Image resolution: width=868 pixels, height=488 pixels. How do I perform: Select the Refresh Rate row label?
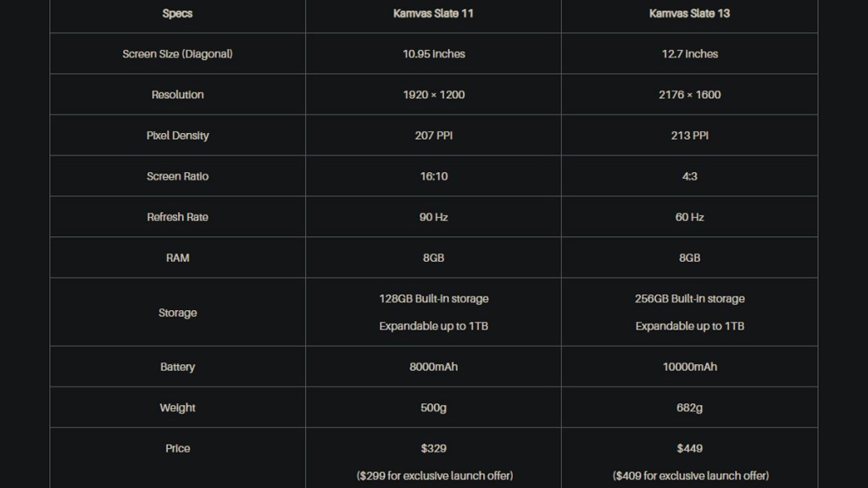point(177,217)
